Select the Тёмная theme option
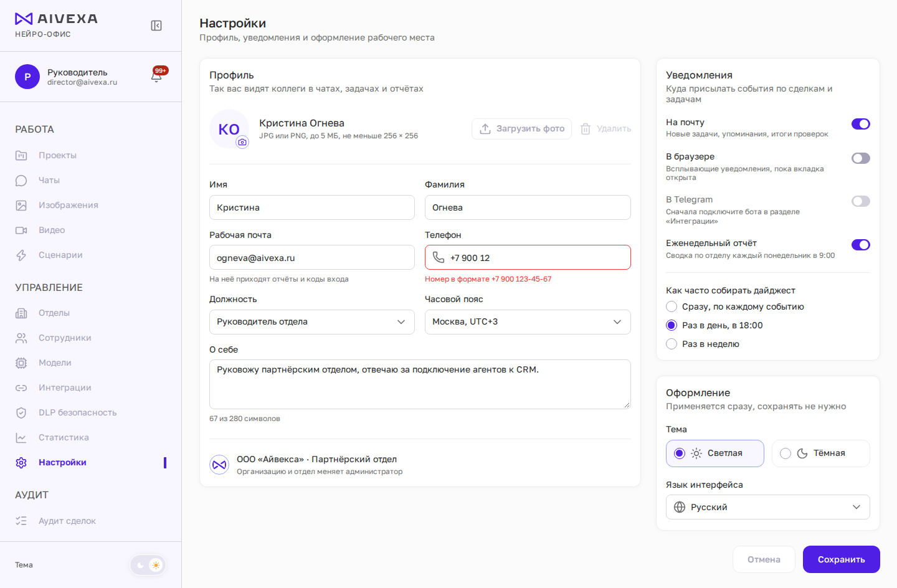897x588 pixels. click(x=821, y=453)
